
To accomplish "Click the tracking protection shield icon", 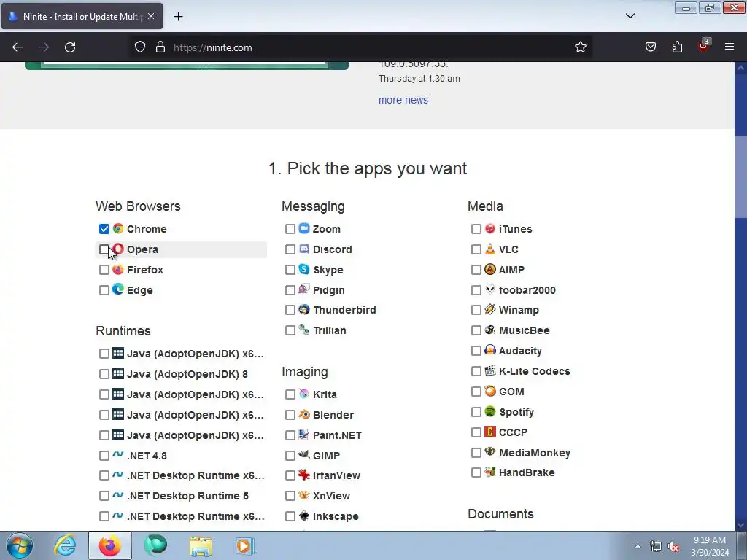I will pos(139,47).
